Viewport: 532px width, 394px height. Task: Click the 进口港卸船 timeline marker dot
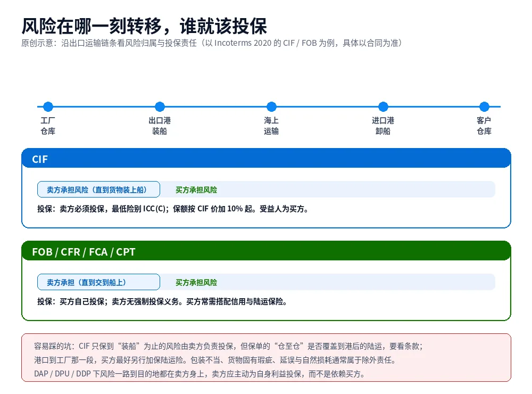383,106
